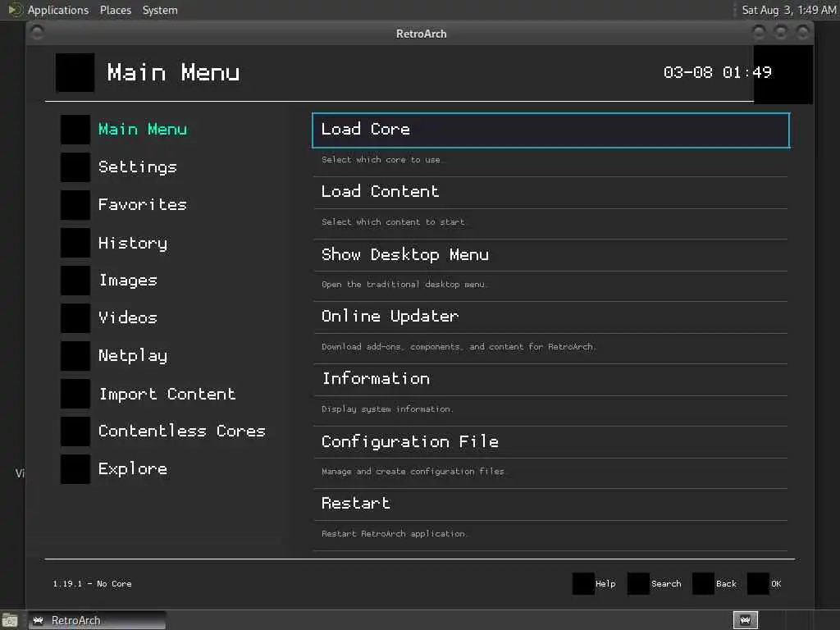This screenshot has width=840, height=630.
Task: Open the Places menu in top panel
Action: pos(116,10)
